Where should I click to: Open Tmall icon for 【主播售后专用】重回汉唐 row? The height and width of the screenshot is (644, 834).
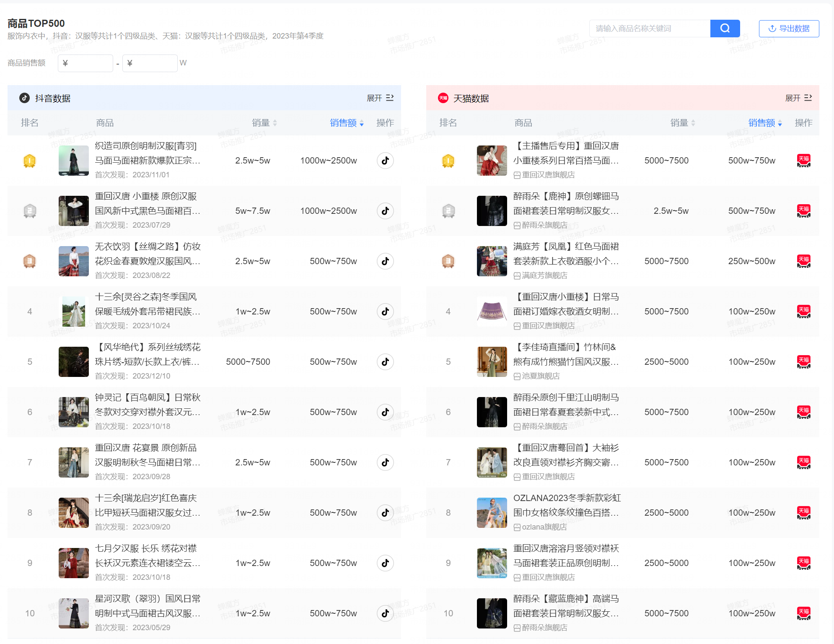[x=803, y=161]
